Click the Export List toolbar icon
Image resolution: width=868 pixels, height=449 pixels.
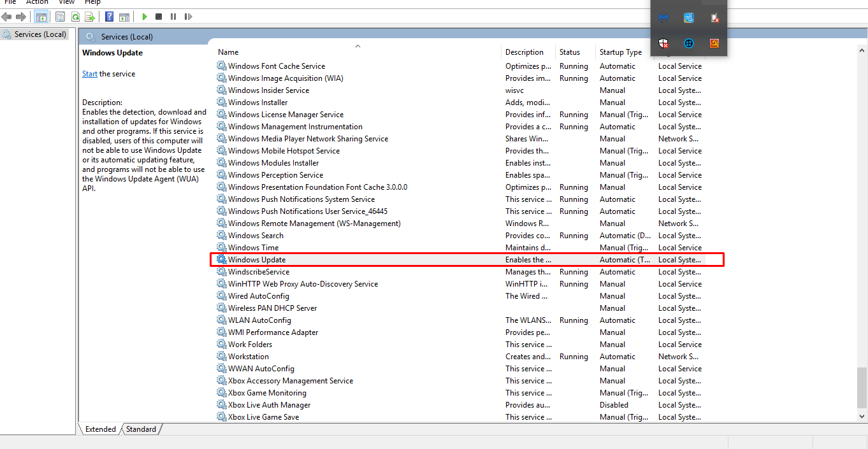click(90, 17)
